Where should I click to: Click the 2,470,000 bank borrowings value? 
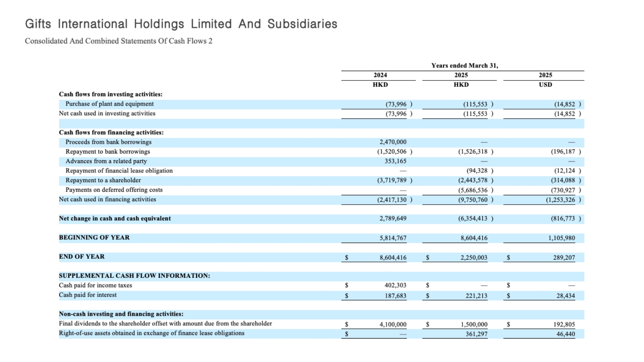(393, 142)
